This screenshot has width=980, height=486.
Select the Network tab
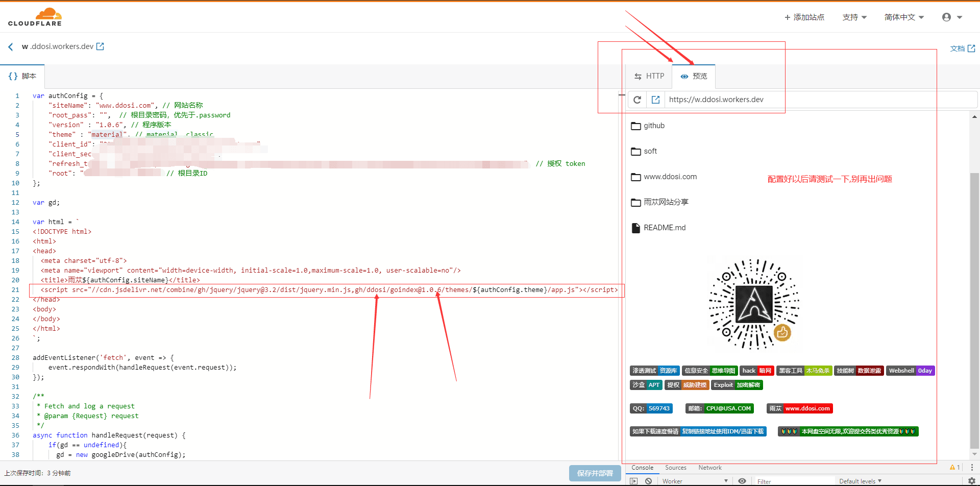[x=710, y=467]
